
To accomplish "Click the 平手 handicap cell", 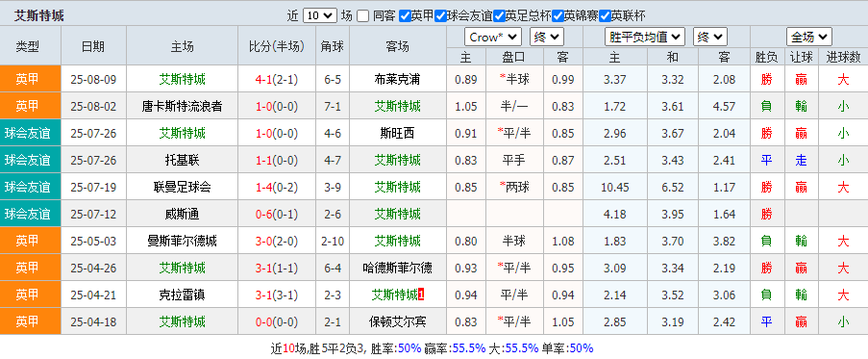I will coord(514,160).
